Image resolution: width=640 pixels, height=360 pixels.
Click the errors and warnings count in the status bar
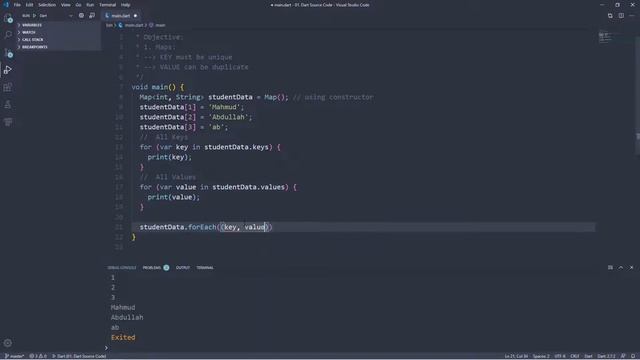pos(38,356)
